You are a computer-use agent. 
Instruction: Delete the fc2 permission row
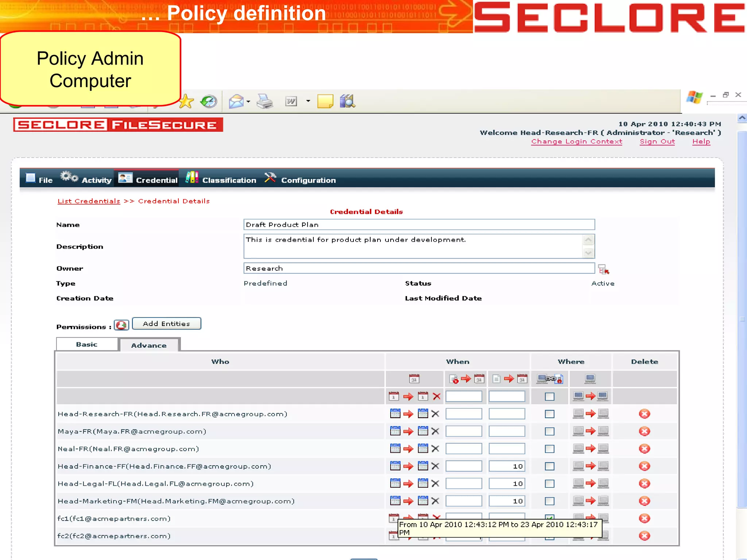(x=645, y=536)
